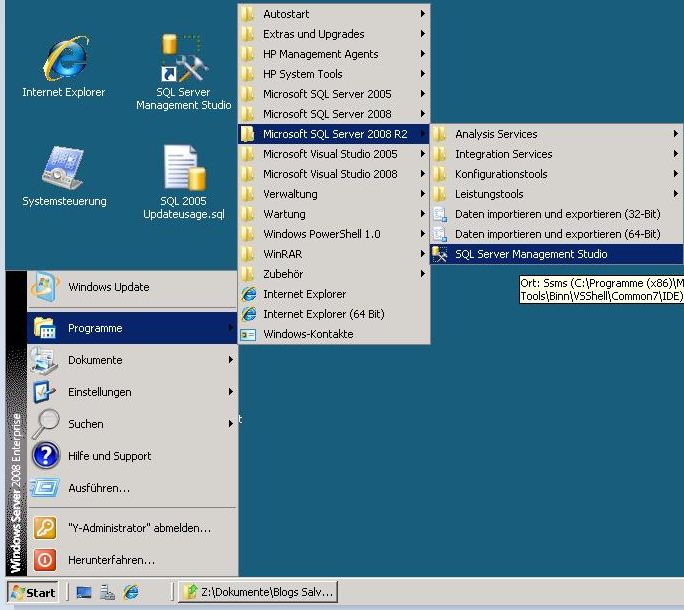Click the Analysis Services folder icon
Viewport: 684px width, 610px height.
[440, 134]
